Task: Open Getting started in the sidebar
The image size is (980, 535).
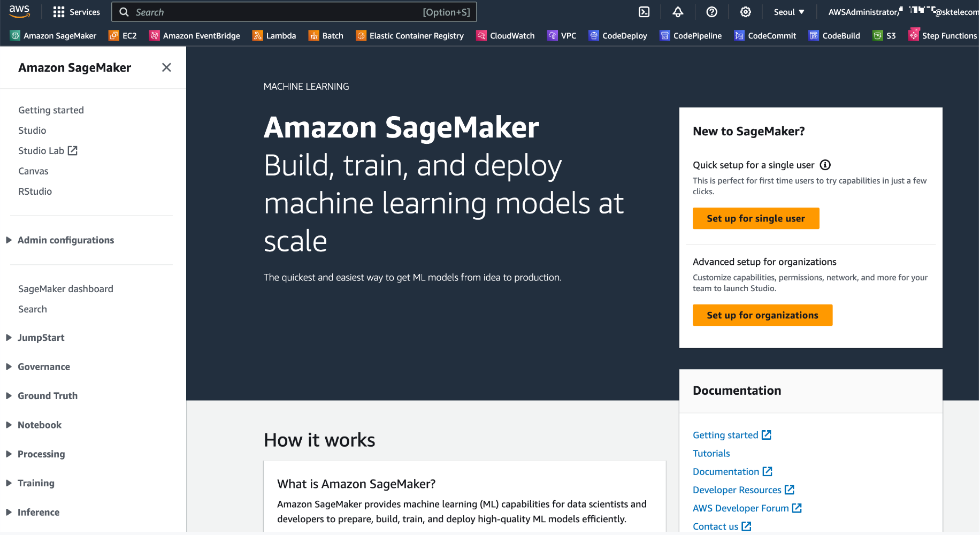Action: coord(51,110)
